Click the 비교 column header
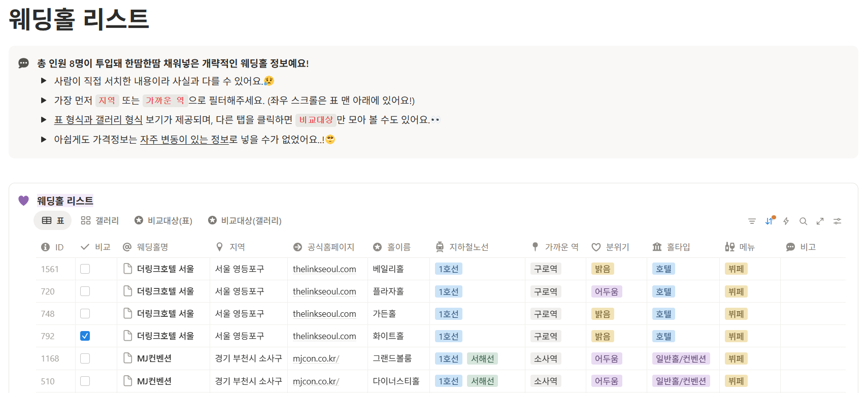Viewport: 868px width, 393px height. tap(95, 247)
